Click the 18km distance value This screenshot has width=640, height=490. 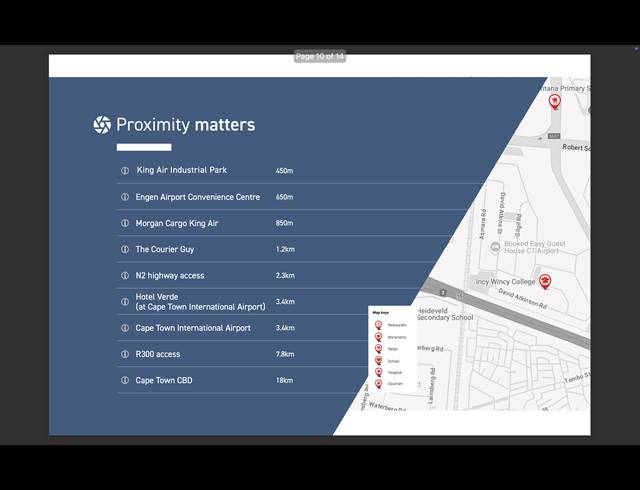(x=284, y=381)
